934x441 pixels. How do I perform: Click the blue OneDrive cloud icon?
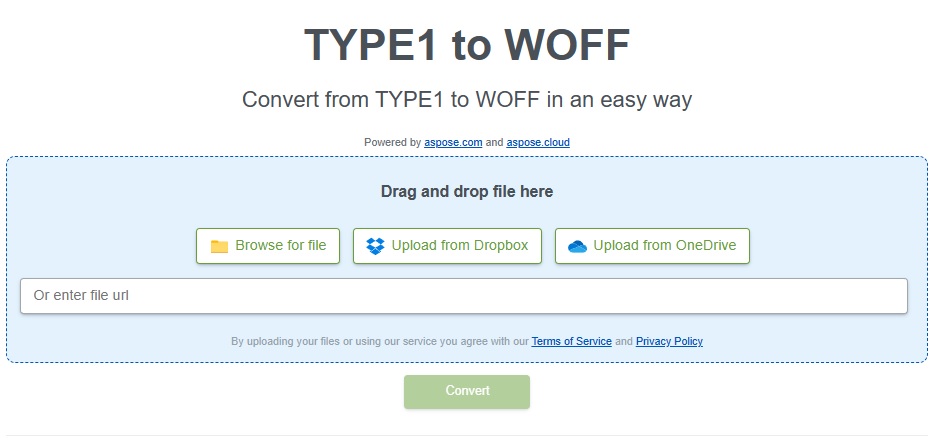[x=577, y=247]
